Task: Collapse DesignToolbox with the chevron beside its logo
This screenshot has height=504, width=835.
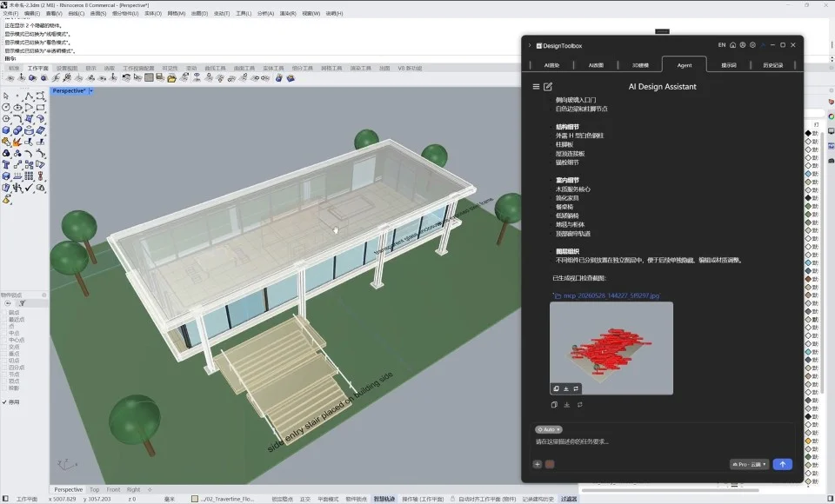Action: [530, 45]
